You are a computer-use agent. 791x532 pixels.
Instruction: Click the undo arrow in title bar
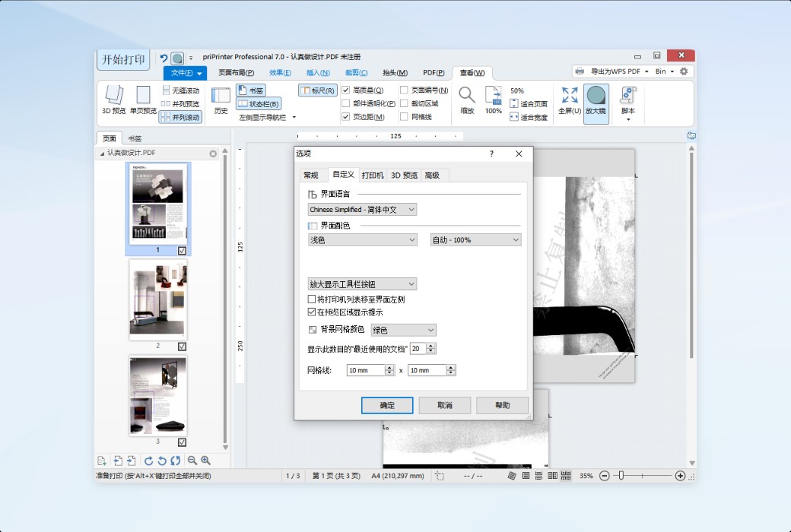click(x=164, y=58)
